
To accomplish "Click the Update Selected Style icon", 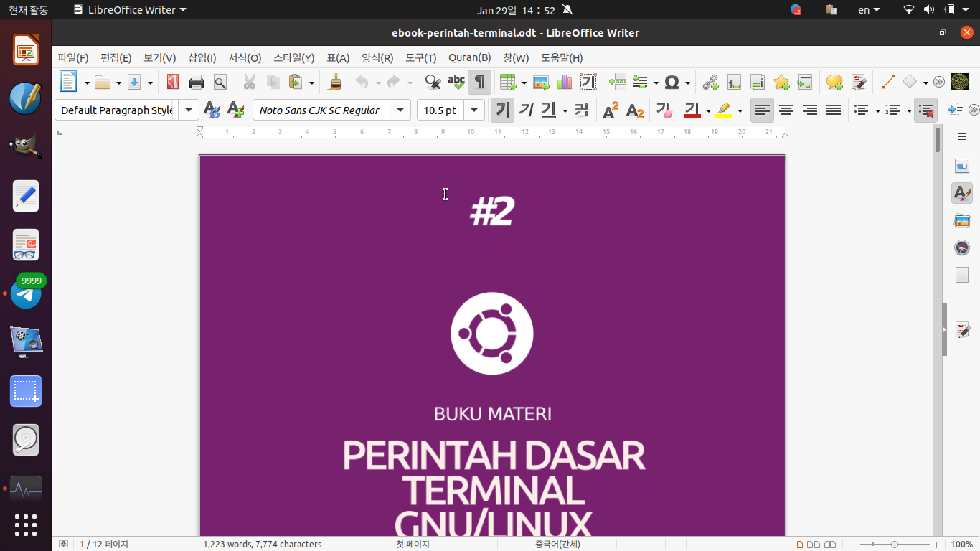I will coord(212,110).
